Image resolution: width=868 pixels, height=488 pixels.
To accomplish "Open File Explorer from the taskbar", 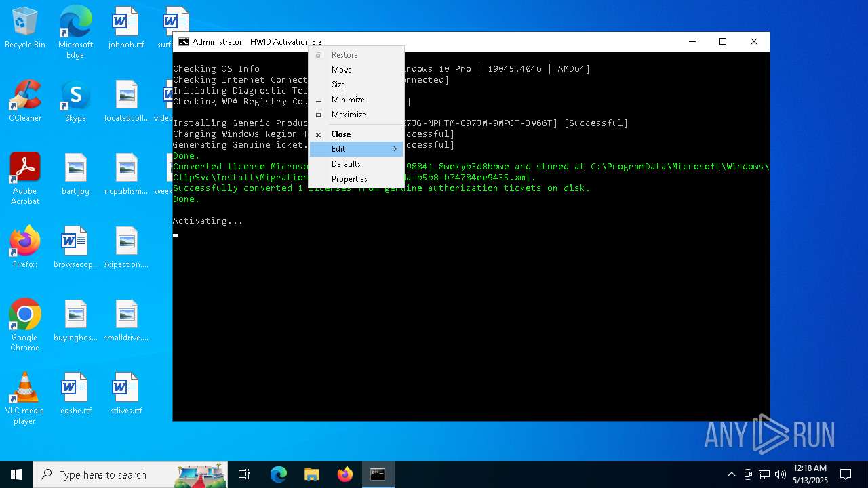I will (311, 474).
